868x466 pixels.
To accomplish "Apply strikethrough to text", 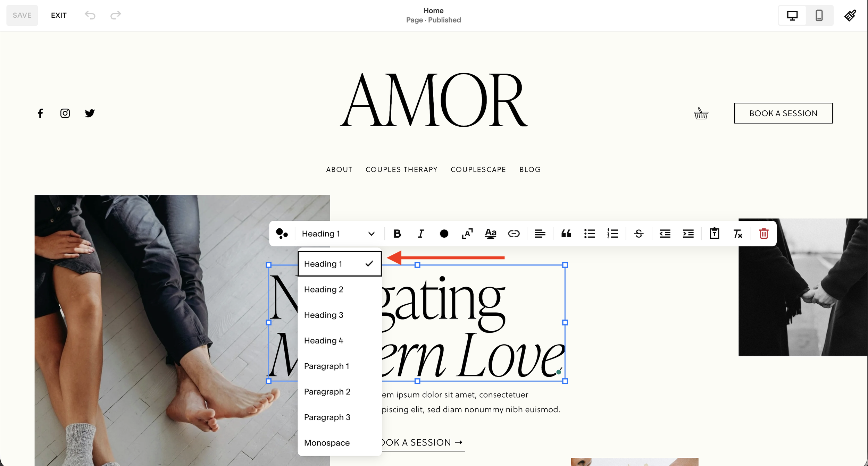I will click(639, 234).
